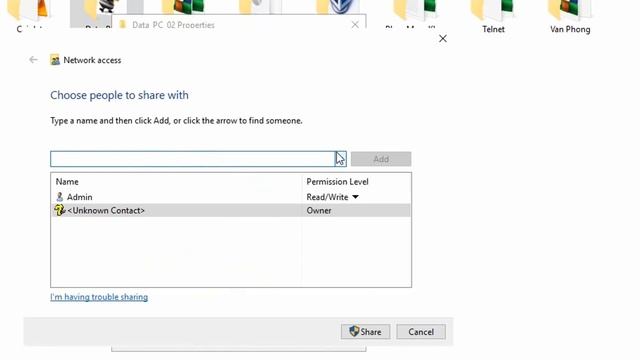
Task: Click the Network access title icon
Action: coord(55,60)
